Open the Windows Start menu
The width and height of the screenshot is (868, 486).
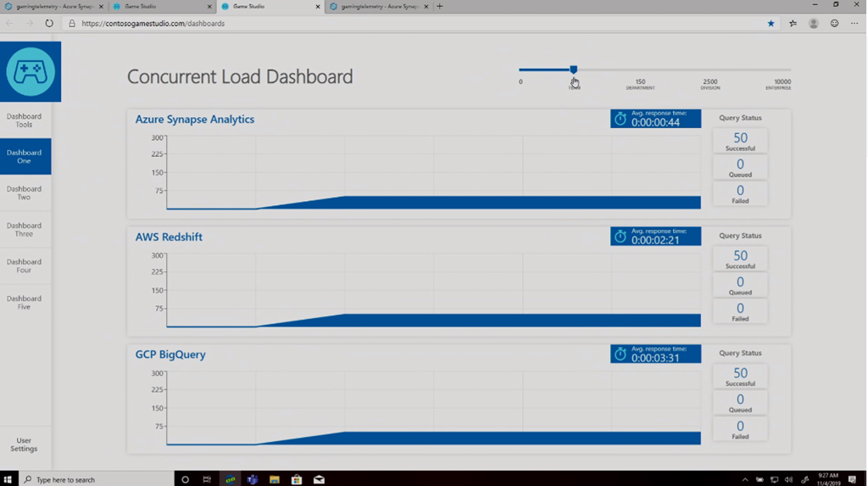[x=8, y=479]
